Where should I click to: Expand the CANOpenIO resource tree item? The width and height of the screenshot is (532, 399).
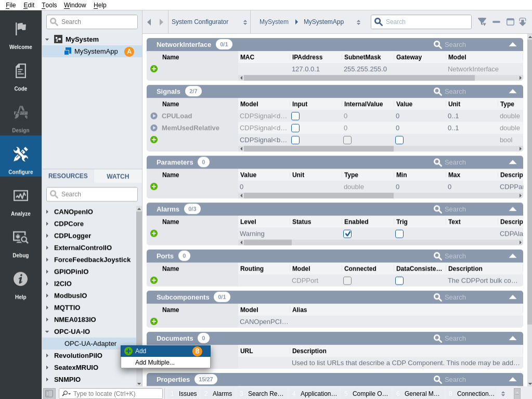coord(47,212)
